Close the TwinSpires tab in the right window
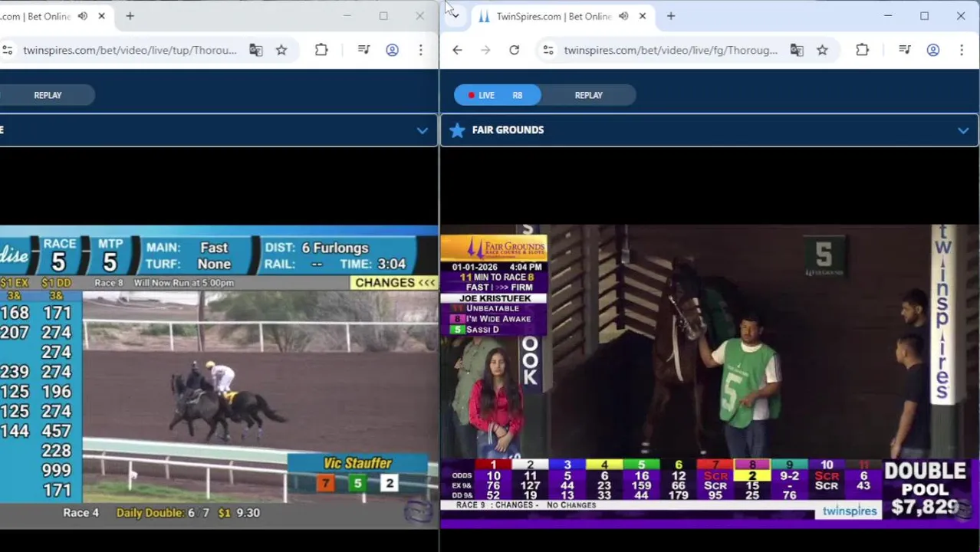Image resolution: width=980 pixels, height=552 pixels. tap(643, 16)
